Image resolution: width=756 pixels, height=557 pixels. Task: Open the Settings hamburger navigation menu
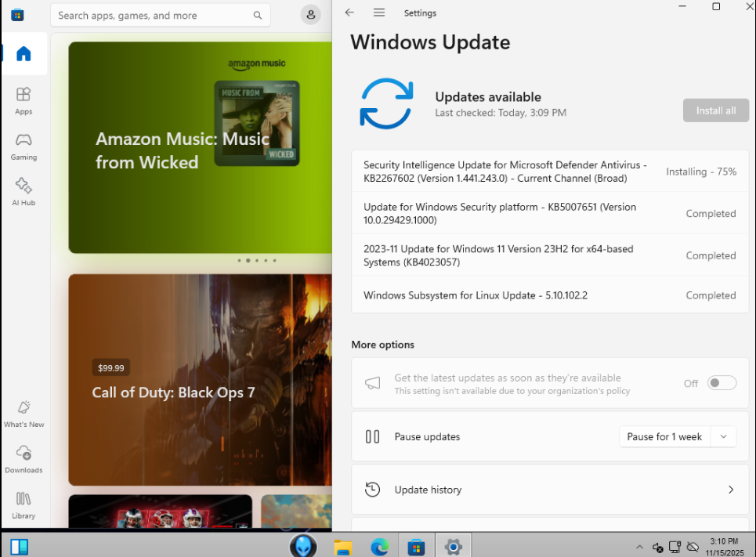pos(379,13)
